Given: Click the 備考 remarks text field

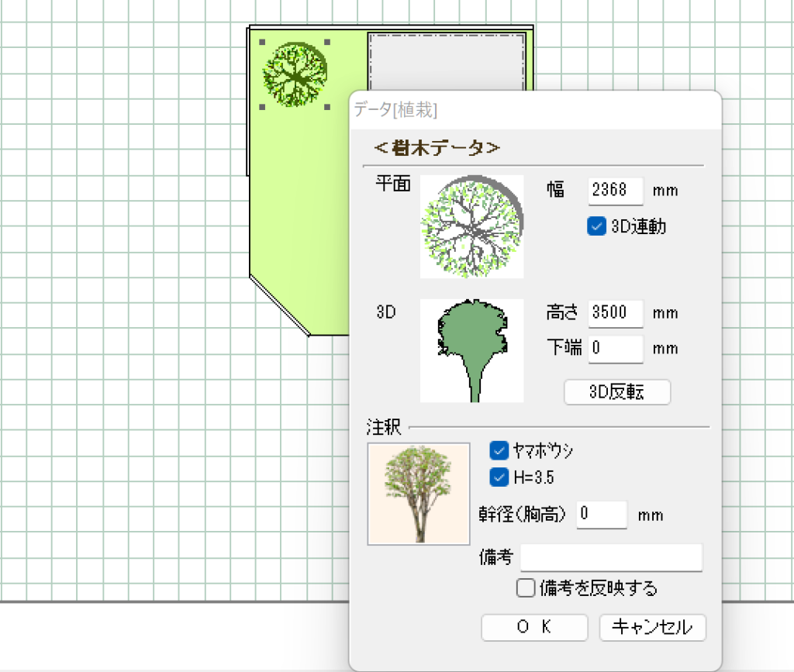Looking at the screenshot, I should coord(611,558).
